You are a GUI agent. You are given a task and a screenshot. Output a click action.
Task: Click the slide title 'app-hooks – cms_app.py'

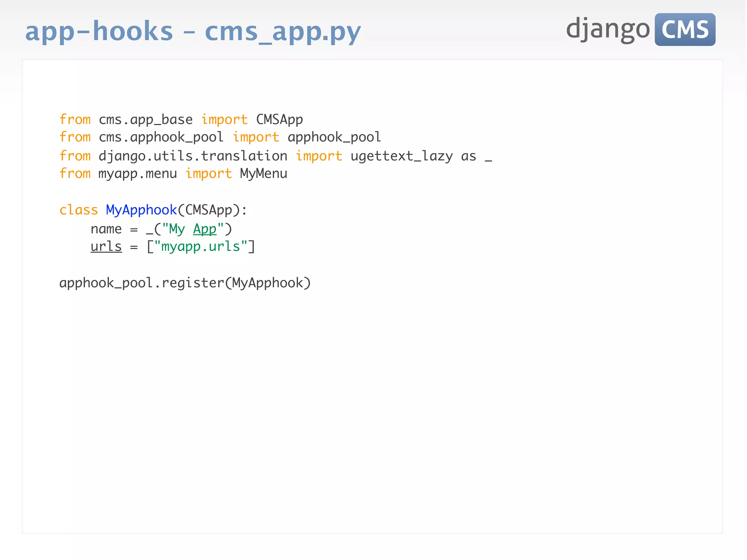point(193,31)
